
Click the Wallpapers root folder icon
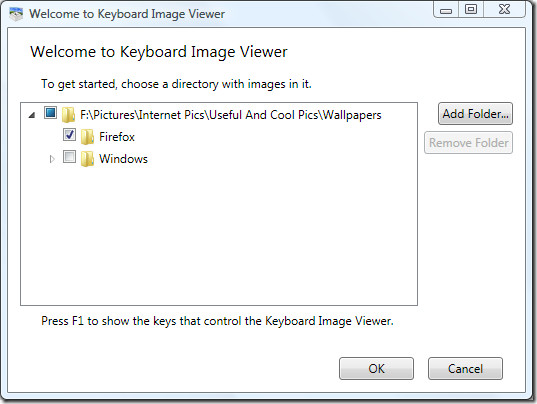pyautogui.click(x=68, y=114)
